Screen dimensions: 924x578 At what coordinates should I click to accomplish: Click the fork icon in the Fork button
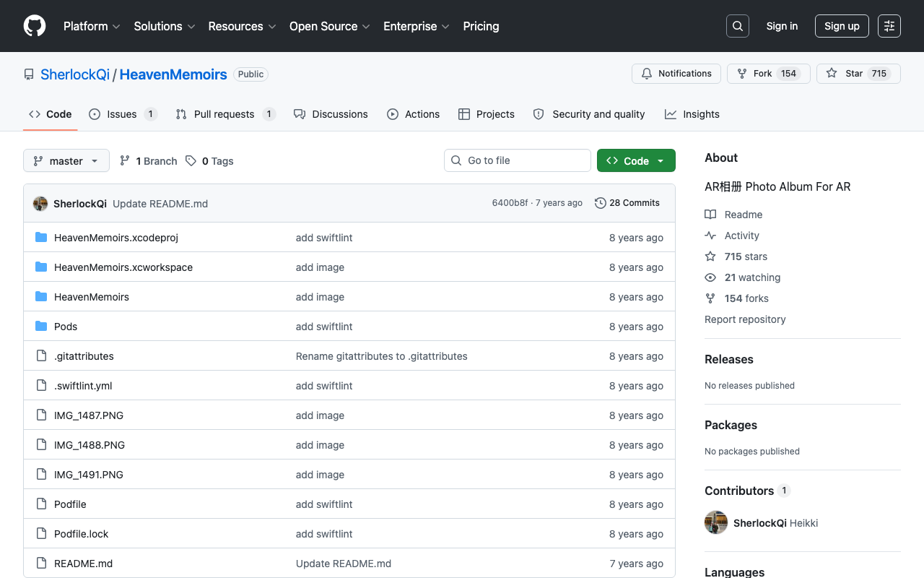coord(742,74)
